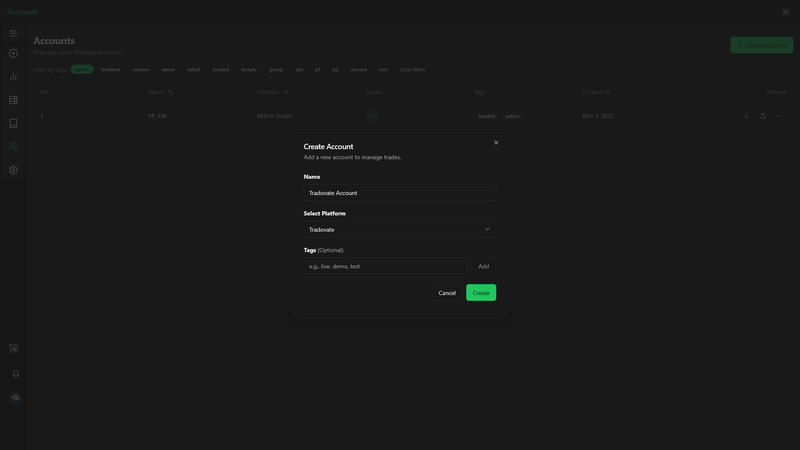The height and width of the screenshot is (450, 800).
Task: Toggle the demo filter tag
Action: coord(168,69)
